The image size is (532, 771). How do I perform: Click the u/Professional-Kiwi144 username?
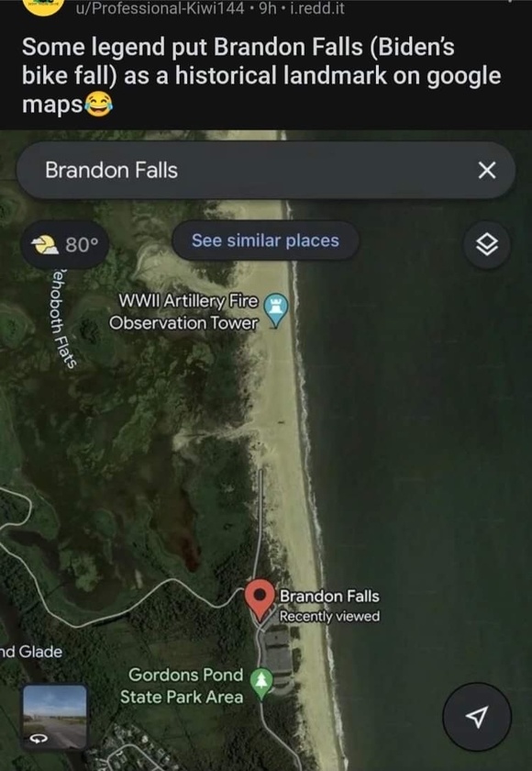(160, 8)
